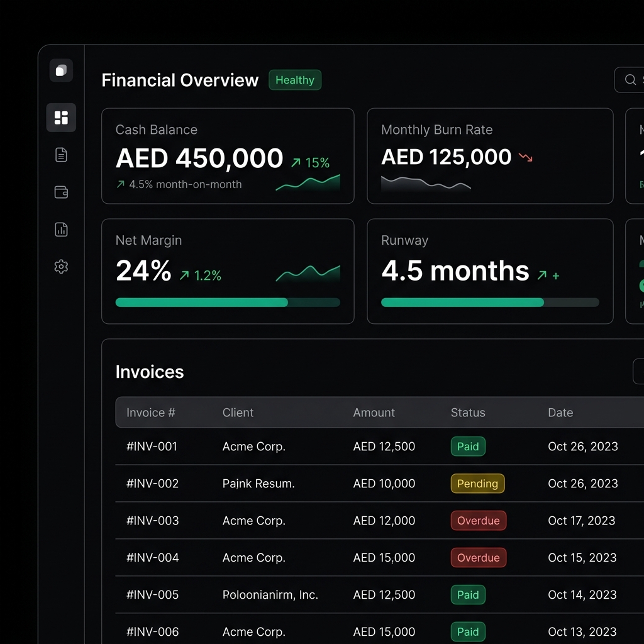Open invoice #INV-001

(x=152, y=447)
